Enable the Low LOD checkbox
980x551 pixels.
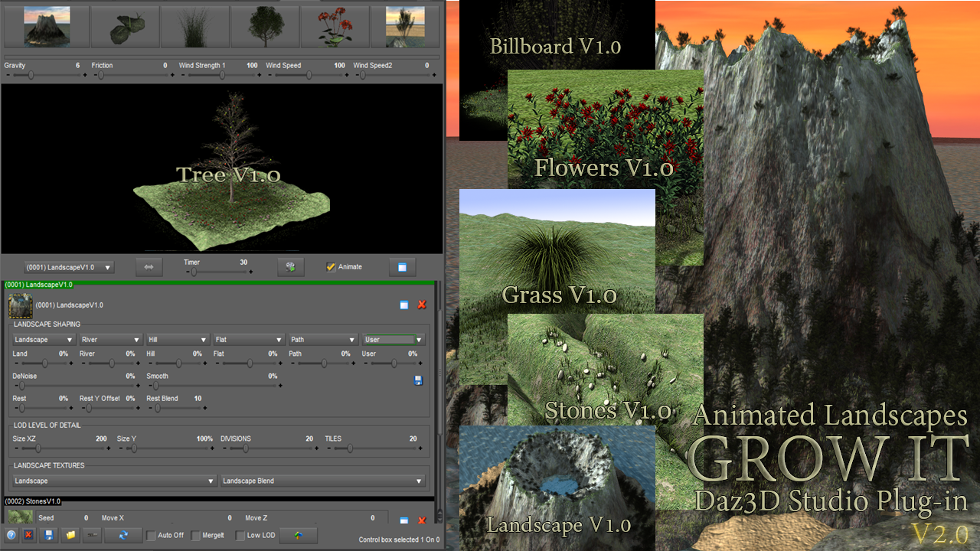[240, 535]
